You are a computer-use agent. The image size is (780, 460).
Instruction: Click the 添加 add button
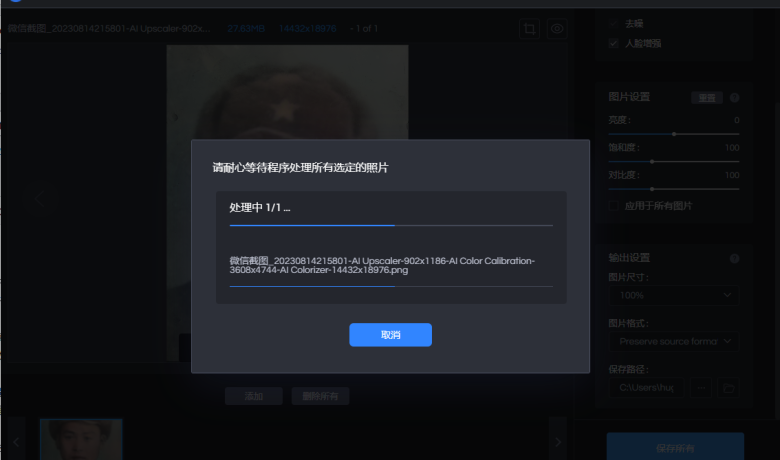[x=254, y=396]
